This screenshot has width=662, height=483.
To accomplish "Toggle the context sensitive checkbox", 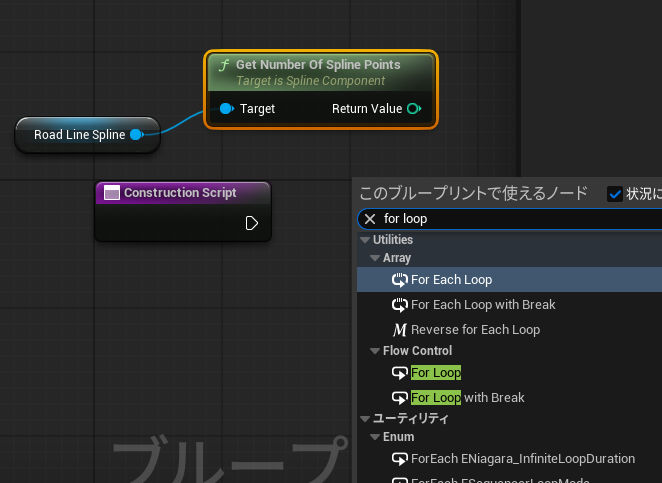I will pos(615,194).
